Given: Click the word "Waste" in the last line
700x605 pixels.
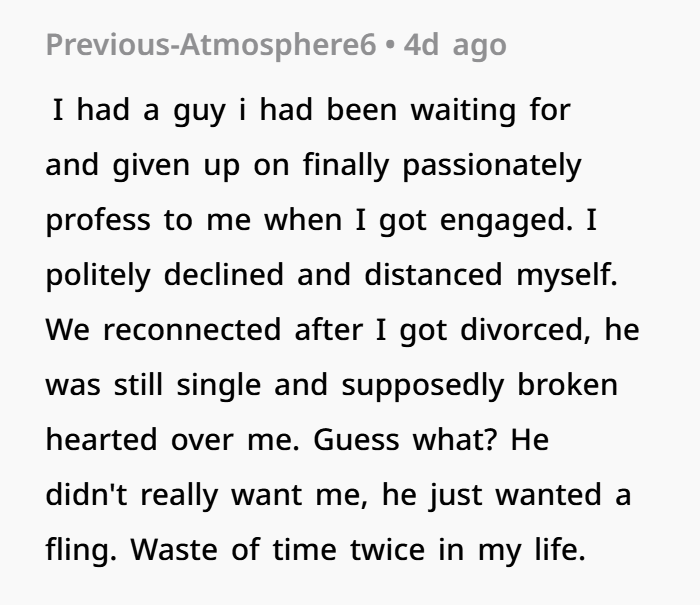Looking at the screenshot, I should pyautogui.click(x=174, y=550).
